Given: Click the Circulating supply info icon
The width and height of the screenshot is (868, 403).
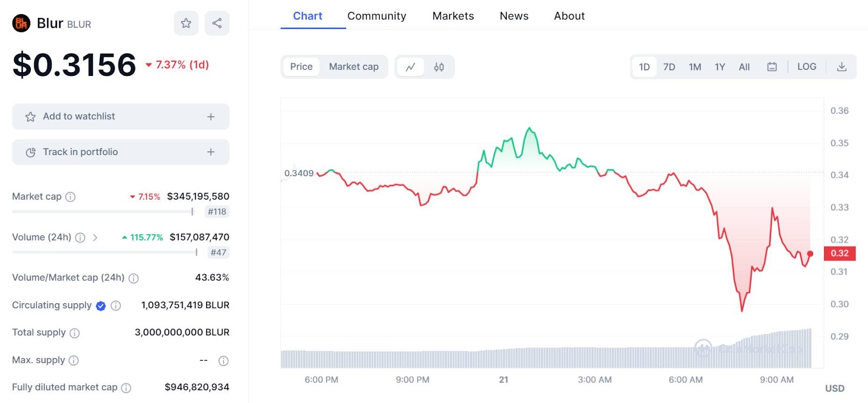Looking at the screenshot, I should tap(116, 306).
